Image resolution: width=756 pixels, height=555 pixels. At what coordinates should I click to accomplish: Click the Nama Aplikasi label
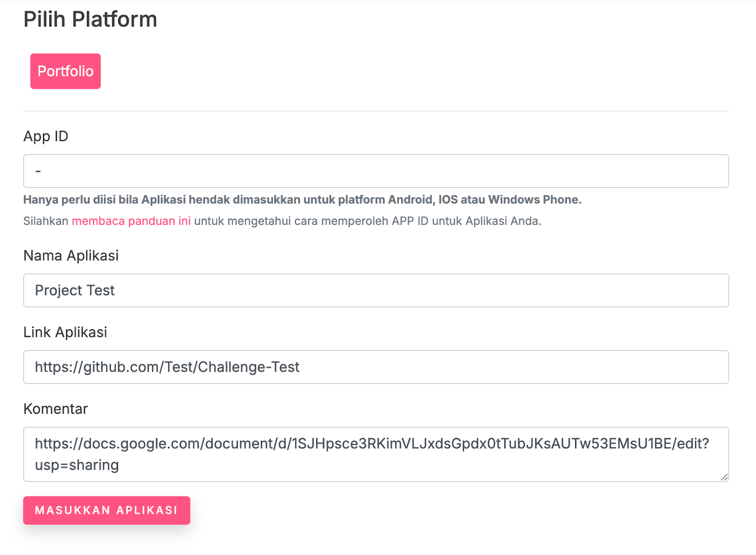tap(71, 256)
